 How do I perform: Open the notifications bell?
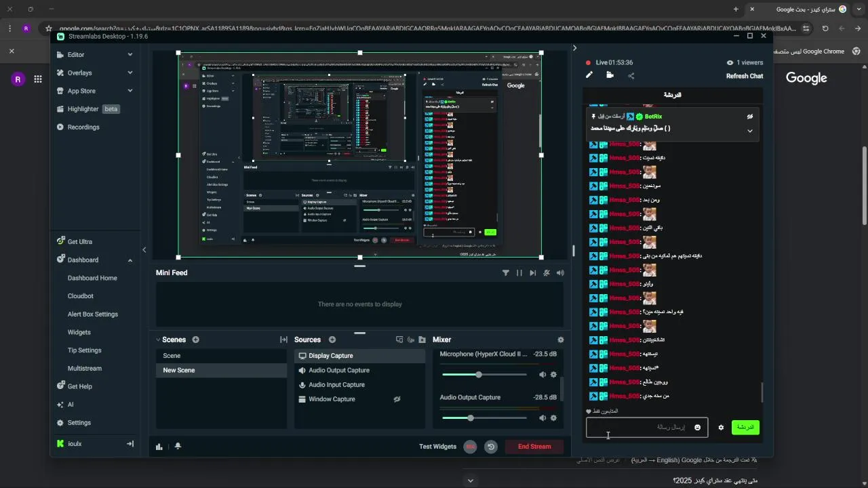point(178,447)
